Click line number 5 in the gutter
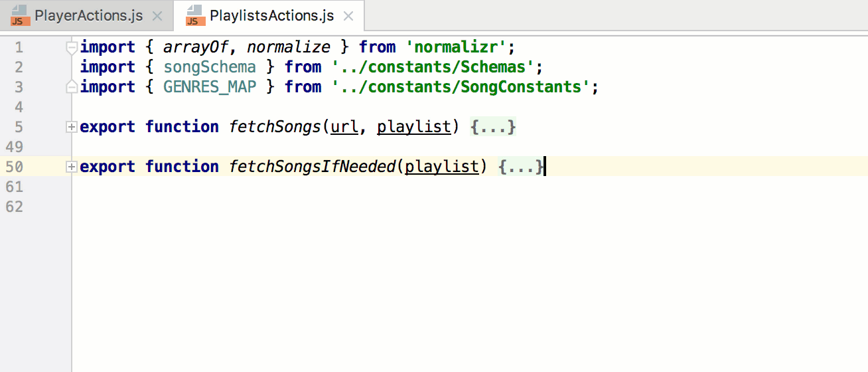This screenshot has height=372, width=868. [x=19, y=127]
